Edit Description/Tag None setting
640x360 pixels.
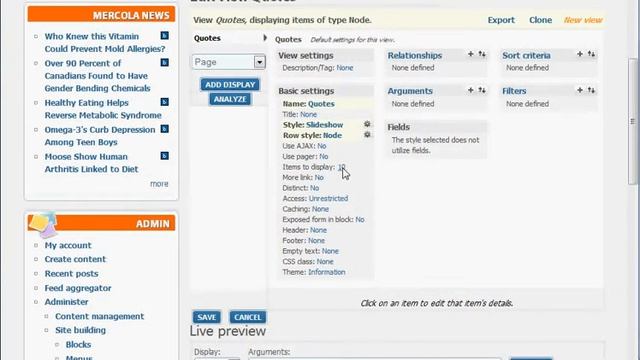[x=345, y=68]
